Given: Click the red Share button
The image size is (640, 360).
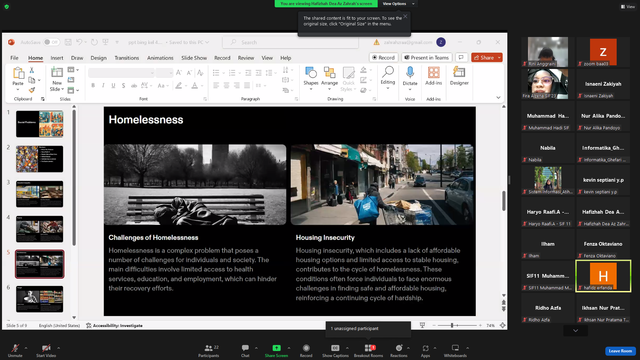Looking at the screenshot, I should (484, 58).
